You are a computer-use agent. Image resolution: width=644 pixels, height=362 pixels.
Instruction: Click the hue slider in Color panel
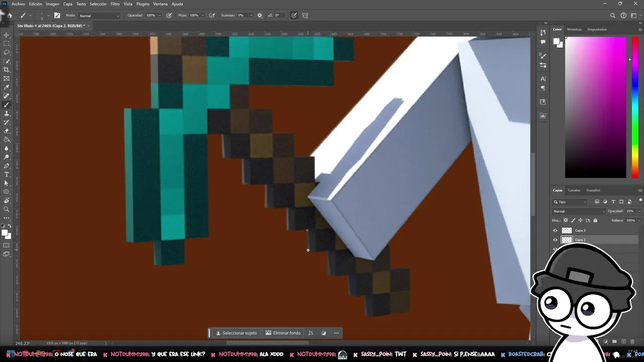click(635, 107)
